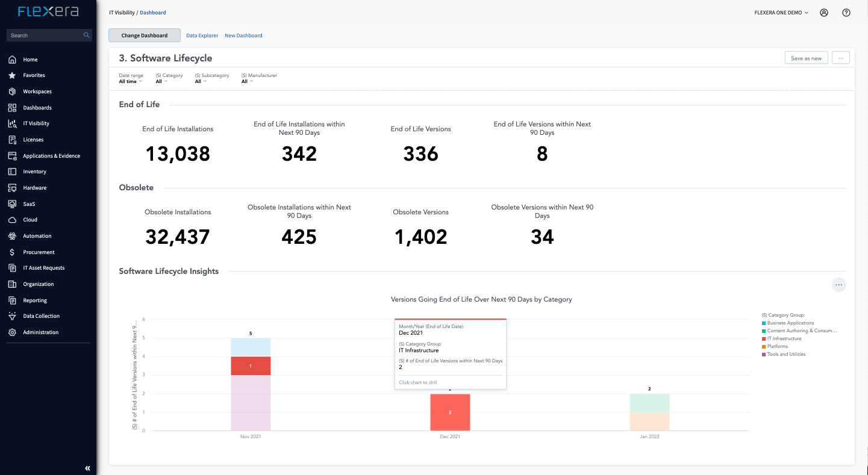Open the Administration gear icon
Screen dimensions: 868x475
[12, 332]
